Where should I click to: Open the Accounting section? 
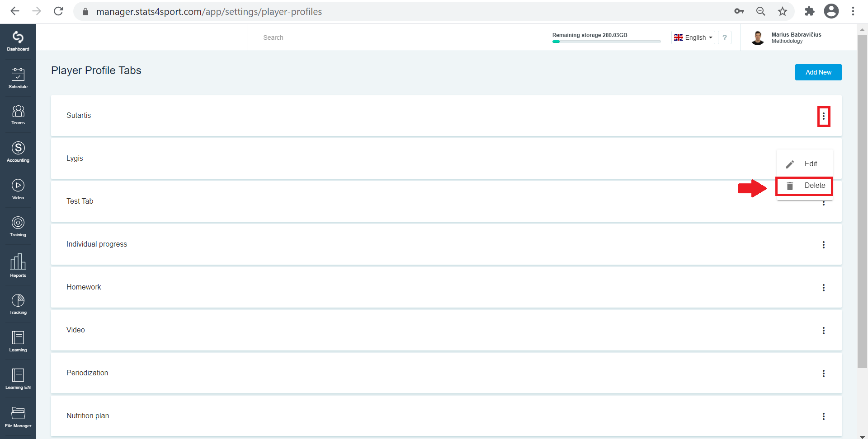pyautogui.click(x=18, y=152)
